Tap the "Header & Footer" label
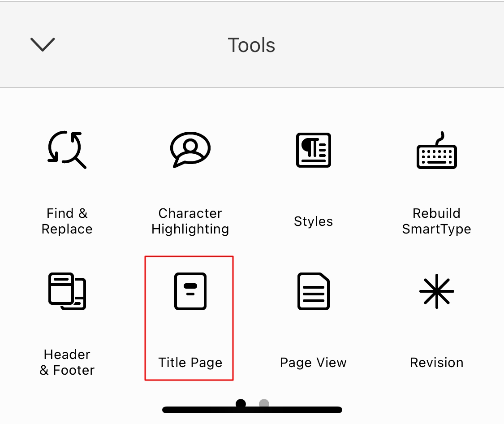 67,362
